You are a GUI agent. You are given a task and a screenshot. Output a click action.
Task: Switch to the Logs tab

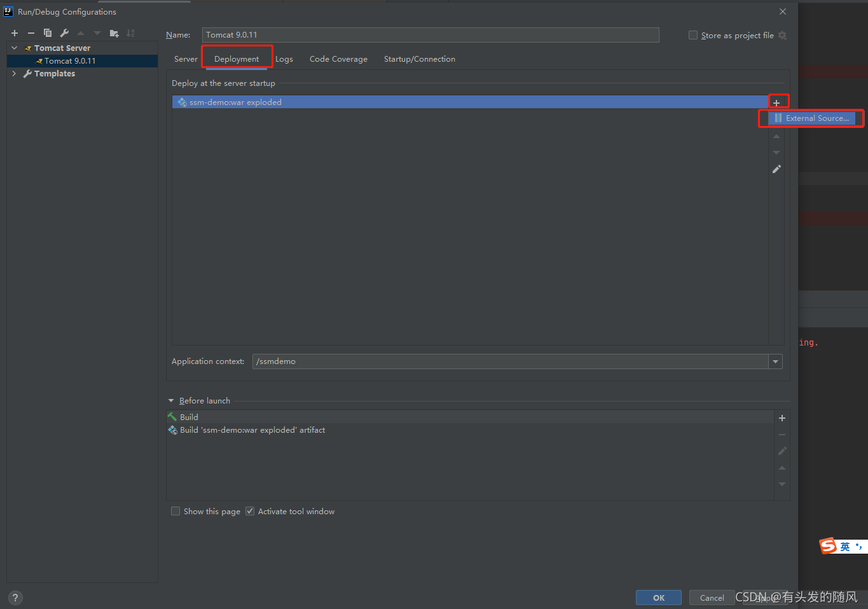tap(284, 59)
